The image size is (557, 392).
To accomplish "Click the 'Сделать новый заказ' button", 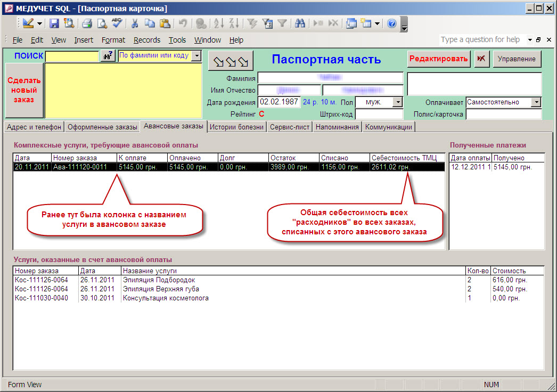I will (x=24, y=90).
